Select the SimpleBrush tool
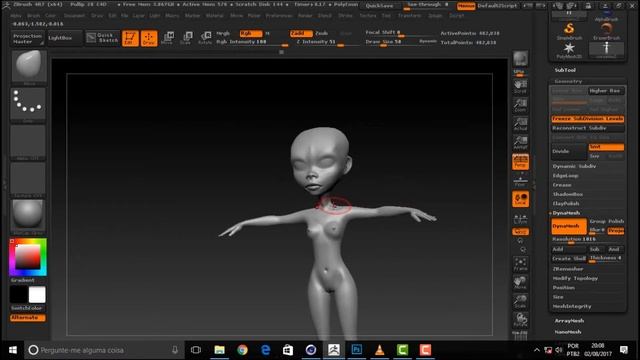The width and height of the screenshot is (640, 360). coord(569,31)
